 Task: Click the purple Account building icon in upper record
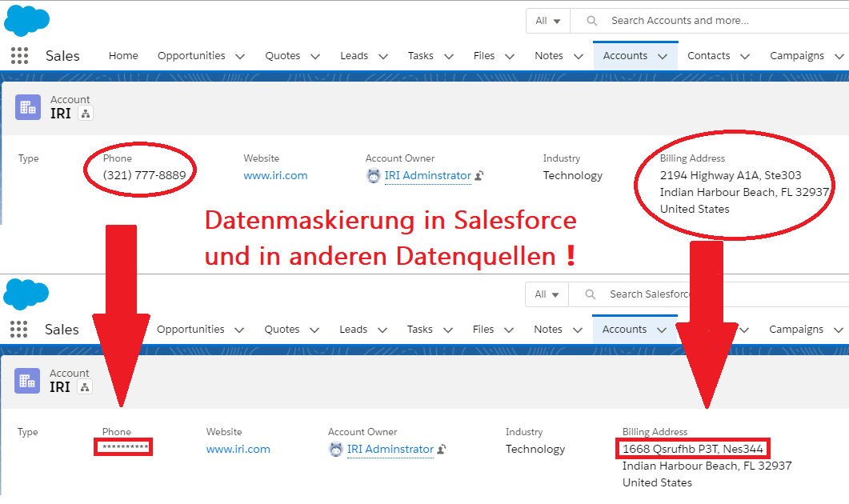click(28, 107)
